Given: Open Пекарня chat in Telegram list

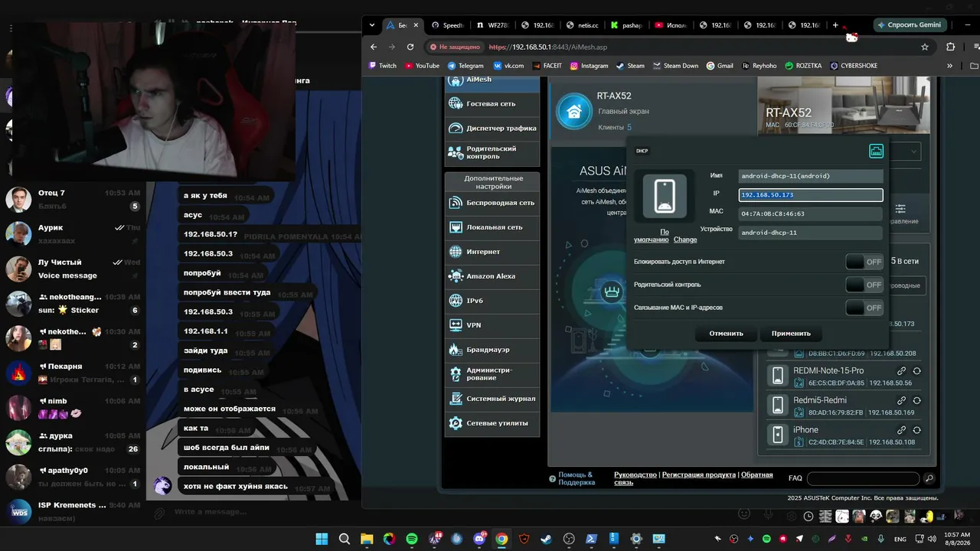Looking at the screenshot, I should pos(73,373).
